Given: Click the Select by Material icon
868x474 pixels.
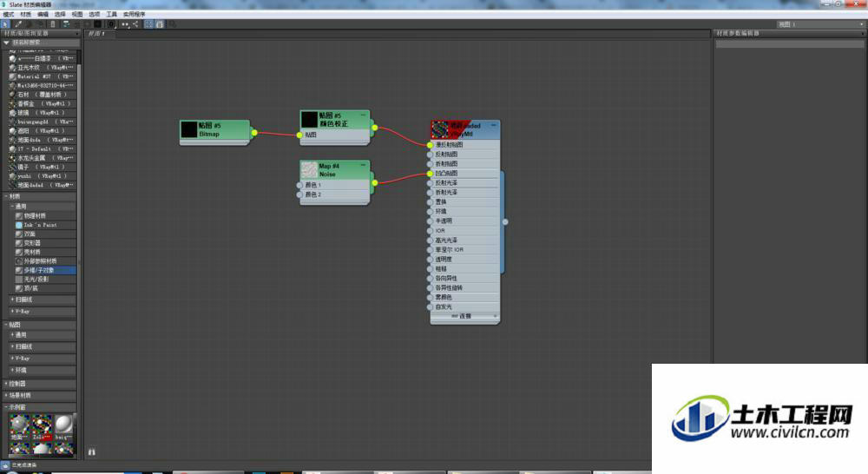Looking at the screenshot, I should click(172, 23).
